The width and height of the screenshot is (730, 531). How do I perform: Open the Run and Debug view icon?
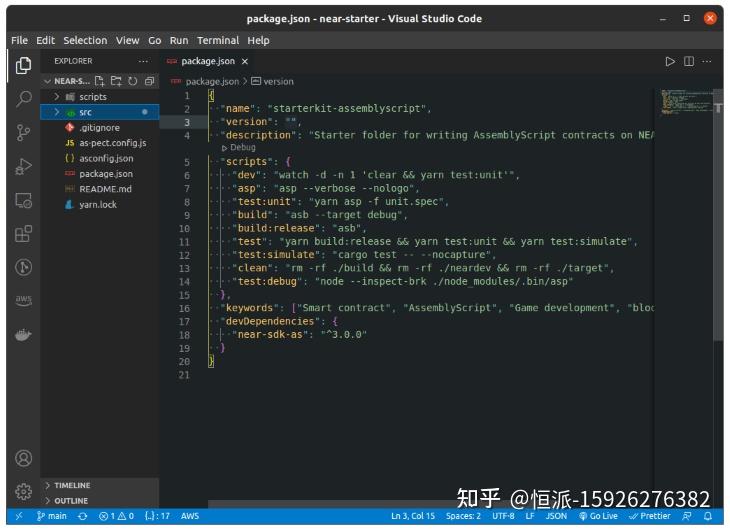click(x=23, y=166)
